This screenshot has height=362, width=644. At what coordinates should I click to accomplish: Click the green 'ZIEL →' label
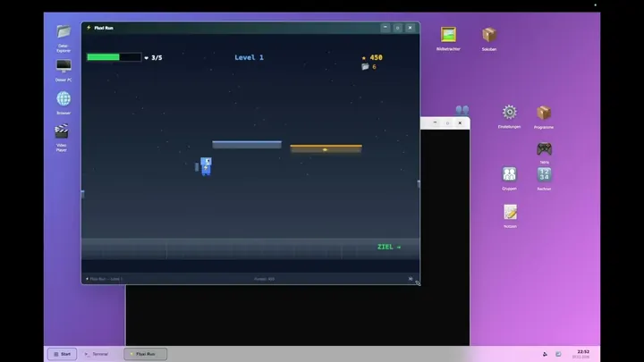(x=389, y=247)
